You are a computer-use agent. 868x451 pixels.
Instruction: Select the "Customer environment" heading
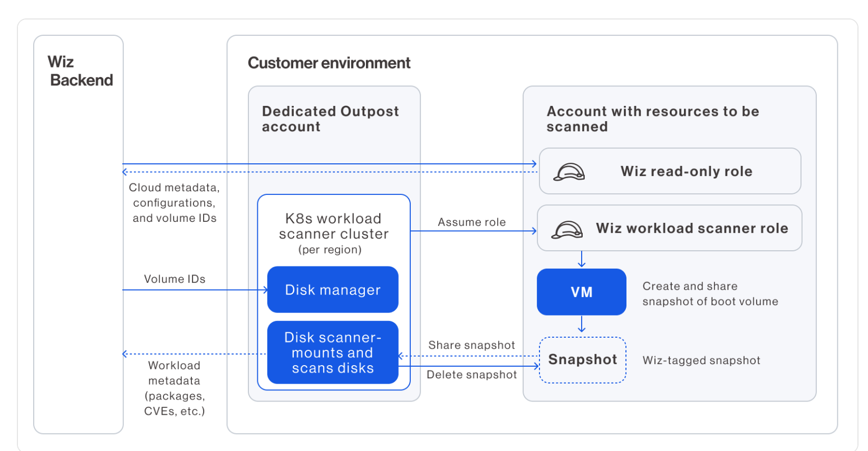(329, 63)
